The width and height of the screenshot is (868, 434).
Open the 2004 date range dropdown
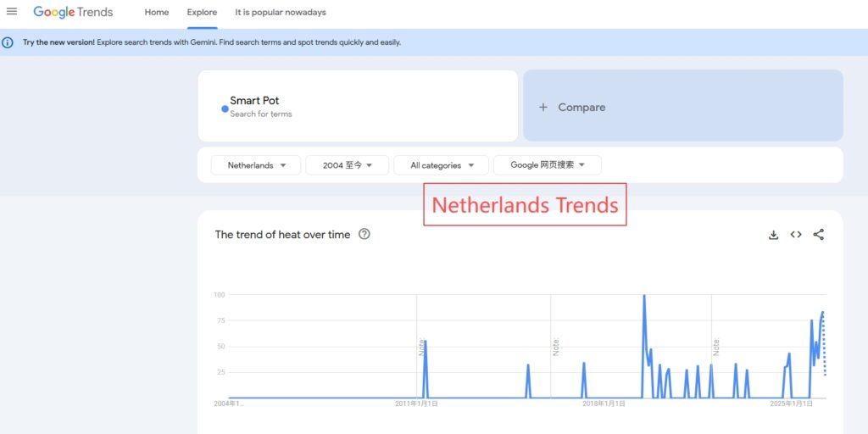pyautogui.click(x=348, y=165)
